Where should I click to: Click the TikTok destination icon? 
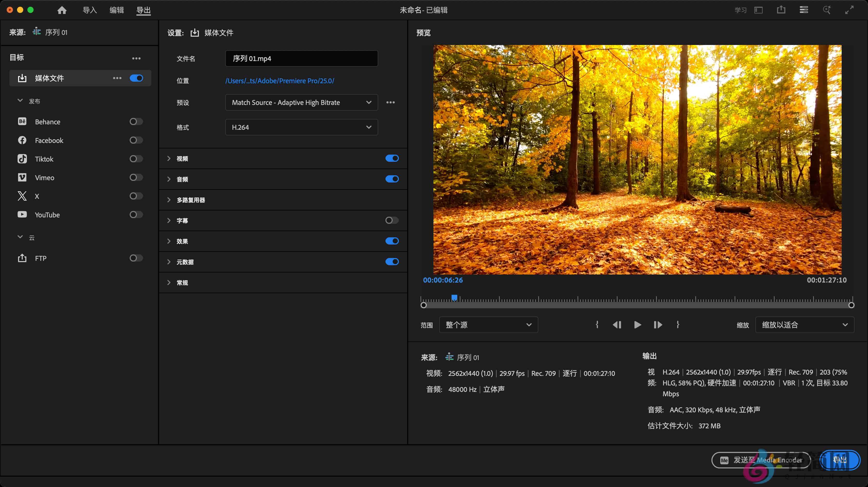pyautogui.click(x=22, y=159)
